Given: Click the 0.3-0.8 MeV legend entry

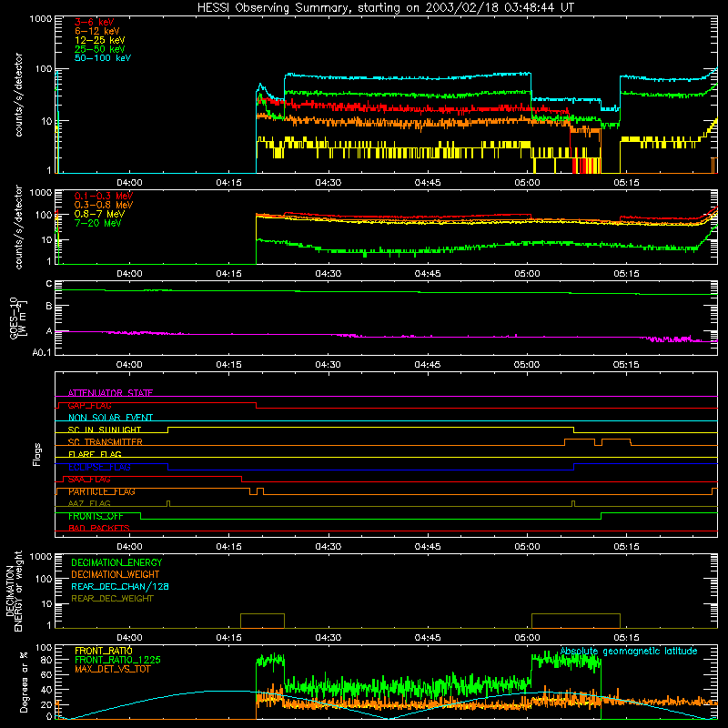Looking at the screenshot, I should tap(104, 206).
